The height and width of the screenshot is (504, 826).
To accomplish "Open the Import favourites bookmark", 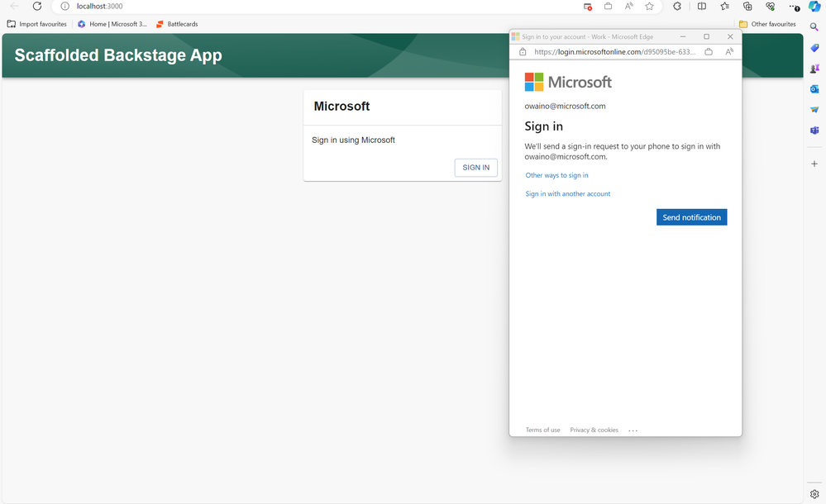I will (37, 24).
